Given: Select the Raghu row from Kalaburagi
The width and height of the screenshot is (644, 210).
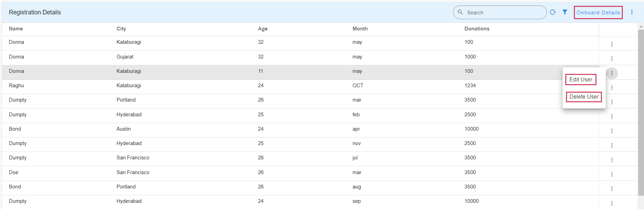Looking at the screenshot, I should [205, 86].
